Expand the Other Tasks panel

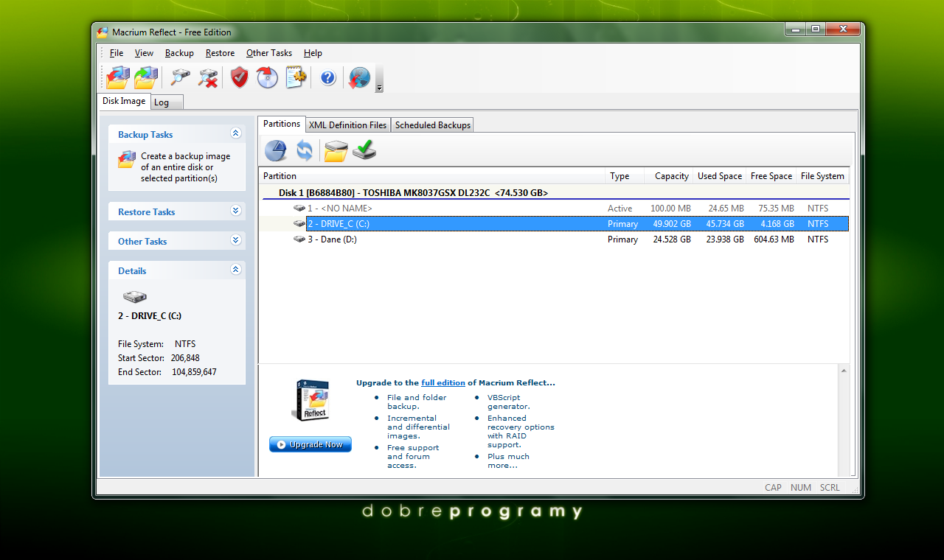click(236, 240)
